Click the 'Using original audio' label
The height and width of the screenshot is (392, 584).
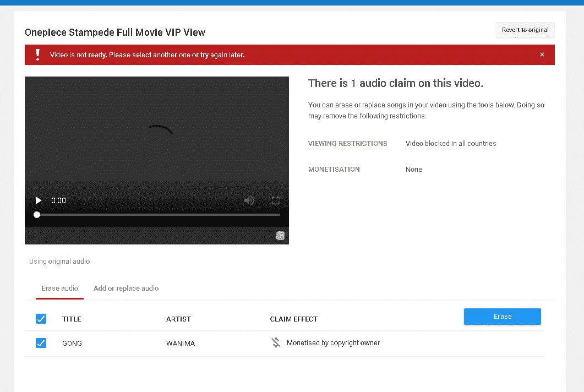click(x=59, y=261)
